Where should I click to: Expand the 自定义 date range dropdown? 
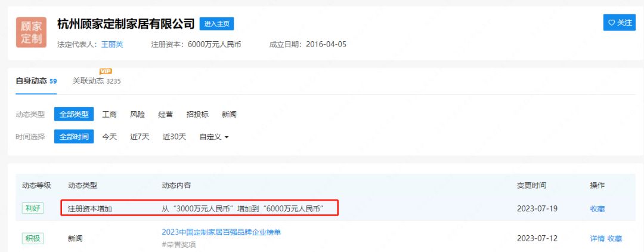click(214, 137)
